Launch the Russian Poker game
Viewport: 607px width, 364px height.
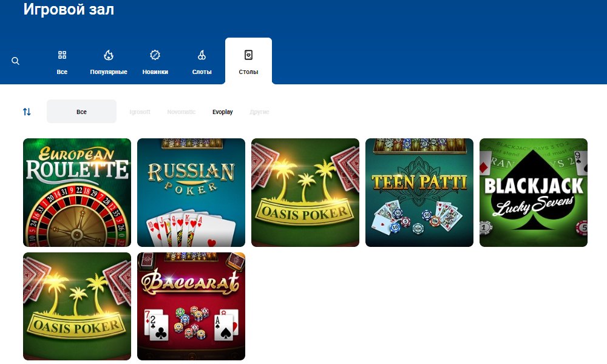[191, 192]
